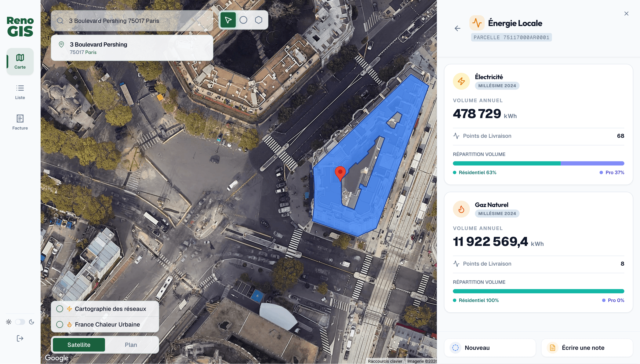Click the logout icon in sidebar

[20, 339]
